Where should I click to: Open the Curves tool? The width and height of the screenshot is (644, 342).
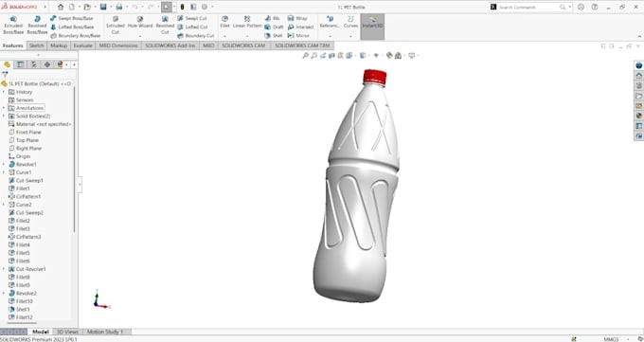(x=350, y=22)
